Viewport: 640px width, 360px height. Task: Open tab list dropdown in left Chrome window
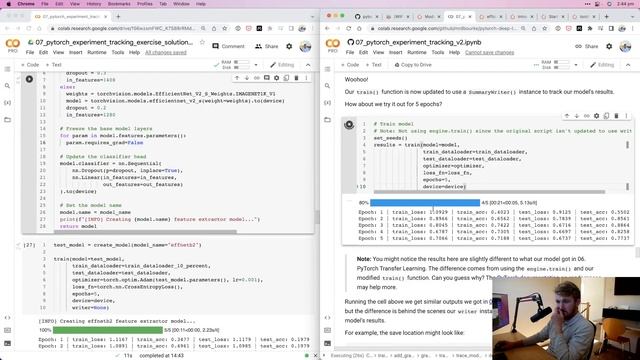click(x=312, y=16)
